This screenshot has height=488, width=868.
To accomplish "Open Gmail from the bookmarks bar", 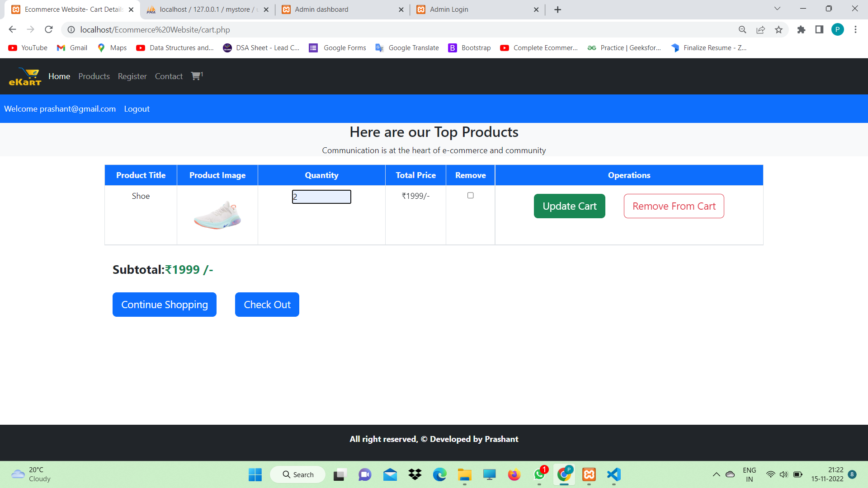I will click(71, 47).
